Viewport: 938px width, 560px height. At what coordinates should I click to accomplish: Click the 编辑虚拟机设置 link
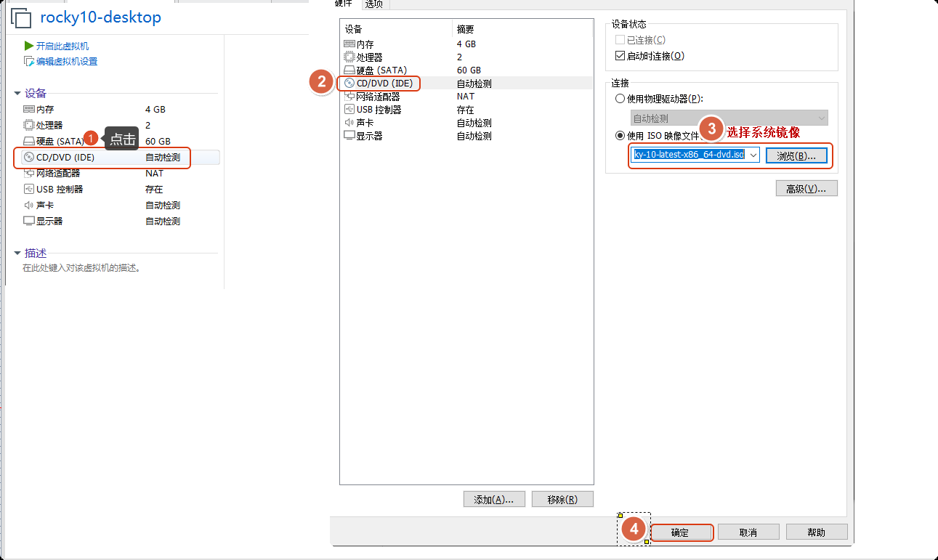(x=67, y=62)
